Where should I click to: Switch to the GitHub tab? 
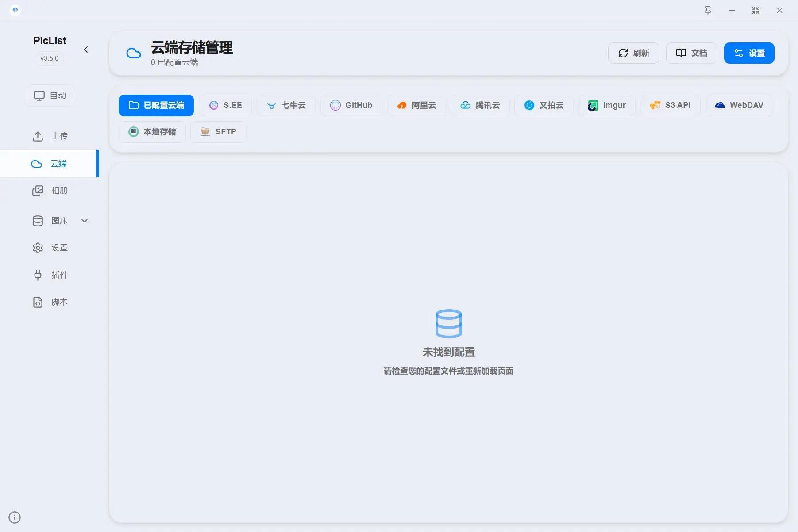(351, 105)
